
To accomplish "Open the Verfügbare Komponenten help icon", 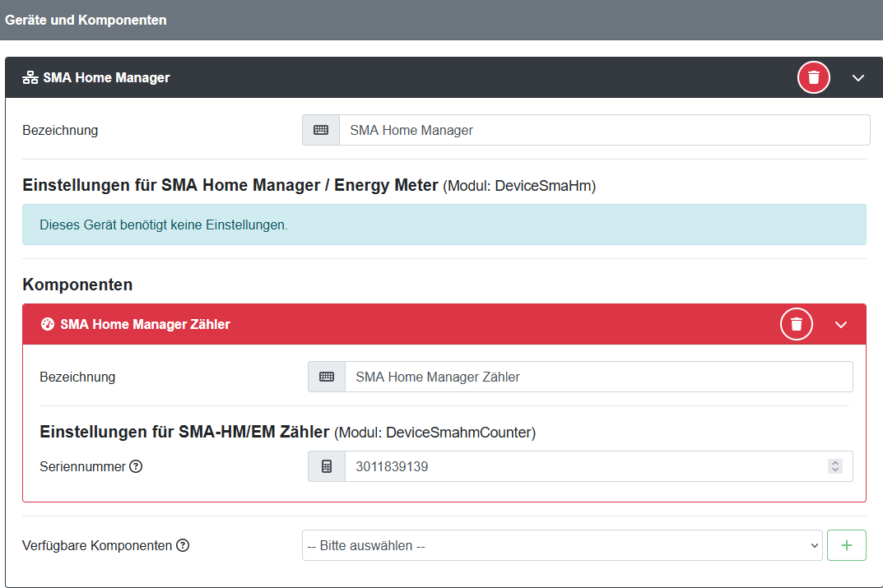I will click(x=183, y=545).
